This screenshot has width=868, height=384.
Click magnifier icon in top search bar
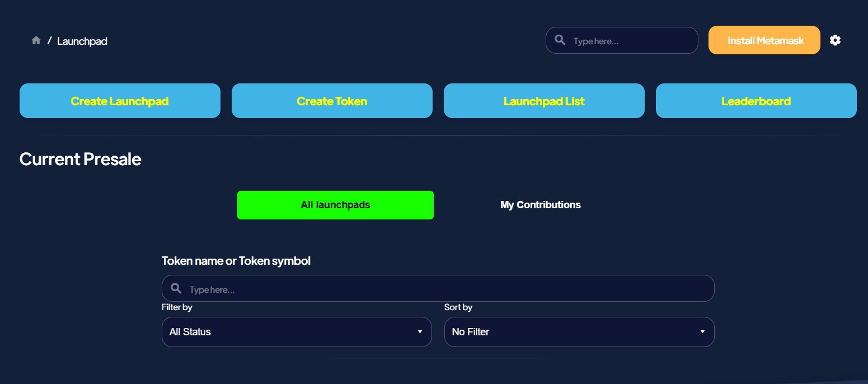tap(560, 40)
